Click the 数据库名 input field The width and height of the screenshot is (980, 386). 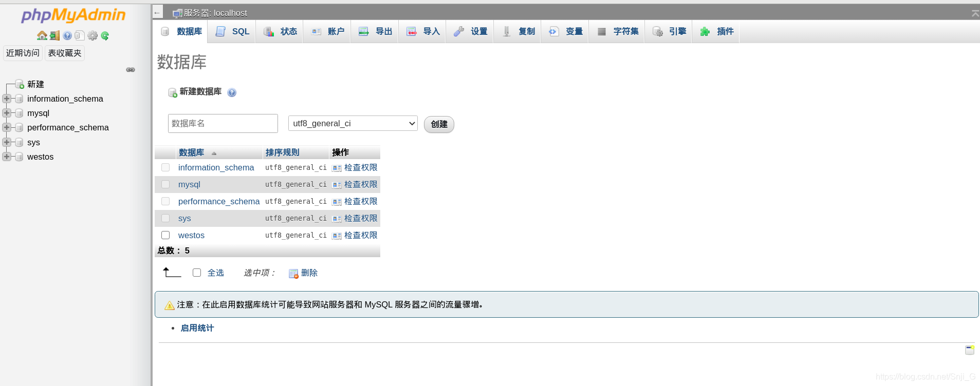(223, 123)
